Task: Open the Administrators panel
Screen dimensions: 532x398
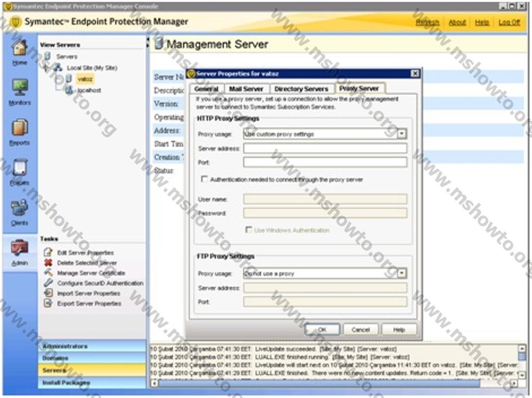Action: click(x=92, y=346)
